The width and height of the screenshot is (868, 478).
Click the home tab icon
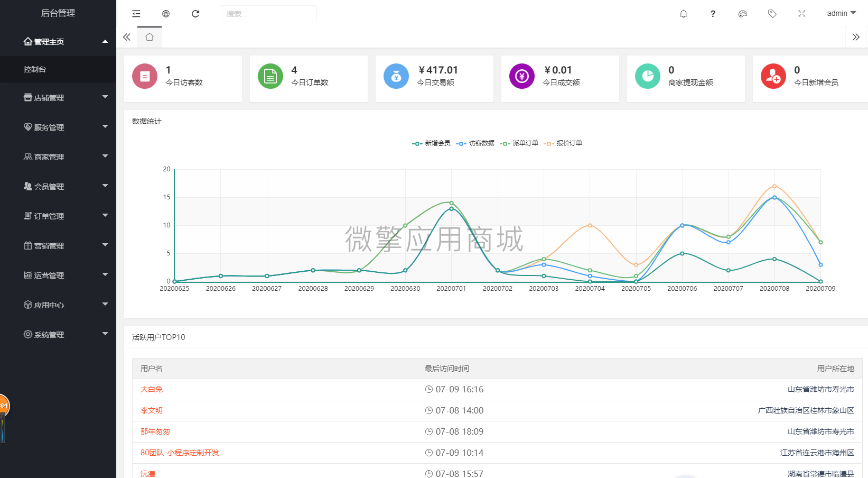(150, 37)
